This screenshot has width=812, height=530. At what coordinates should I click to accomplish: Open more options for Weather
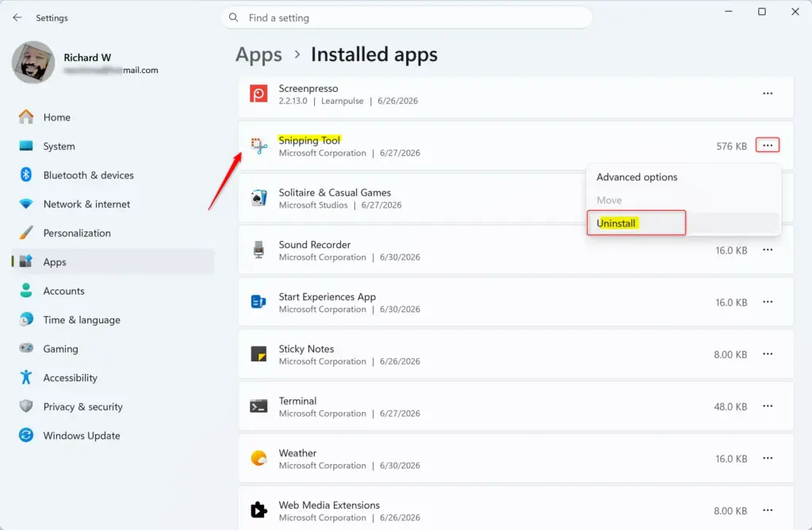(768, 458)
